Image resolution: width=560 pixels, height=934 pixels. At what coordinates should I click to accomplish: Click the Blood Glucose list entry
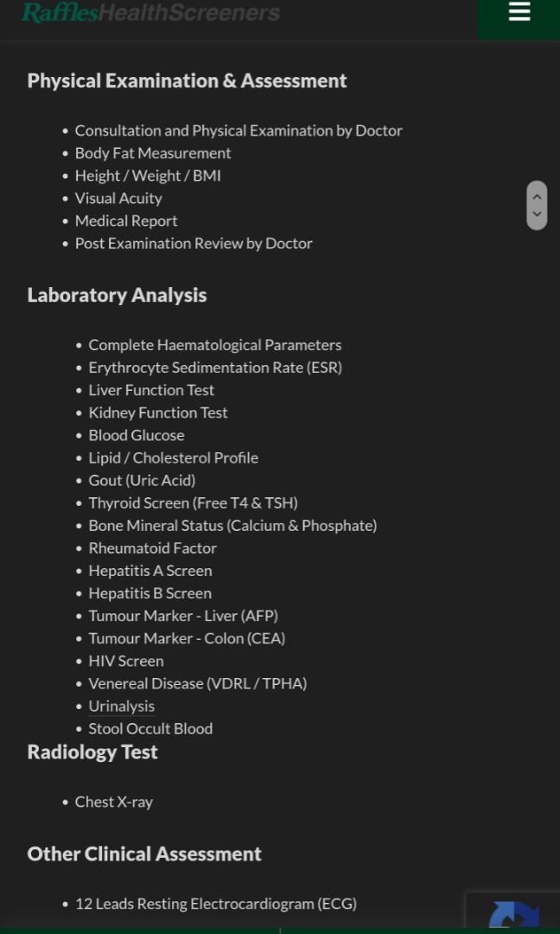pos(137,435)
